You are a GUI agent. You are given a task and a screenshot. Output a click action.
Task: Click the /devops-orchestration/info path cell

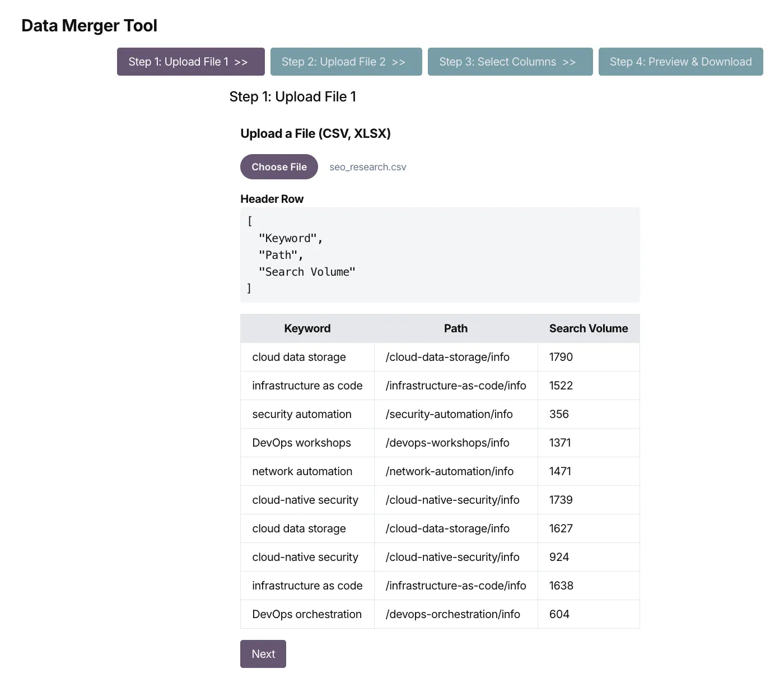pos(456,614)
